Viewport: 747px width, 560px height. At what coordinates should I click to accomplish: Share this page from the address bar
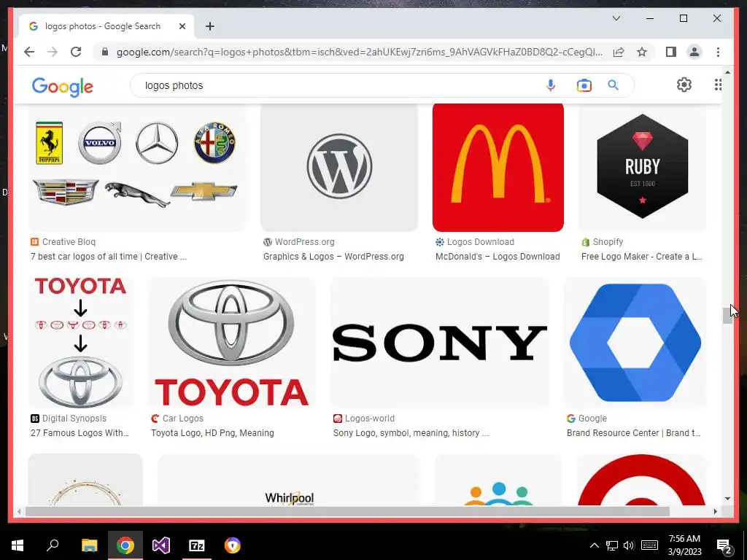pyautogui.click(x=619, y=52)
